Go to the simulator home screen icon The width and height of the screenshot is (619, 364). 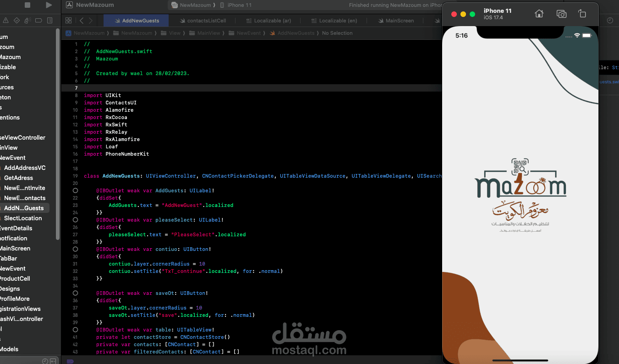539,14
